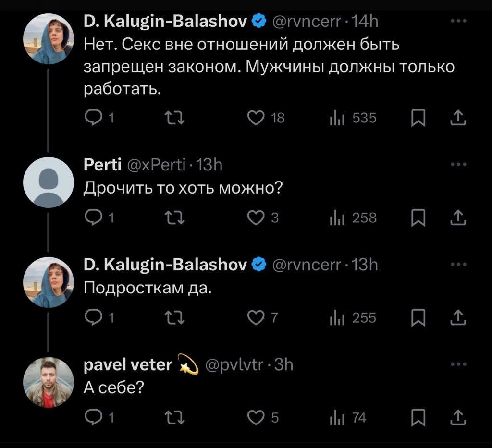
Task: Open more options for the first tweet
Action: tap(458, 21)
